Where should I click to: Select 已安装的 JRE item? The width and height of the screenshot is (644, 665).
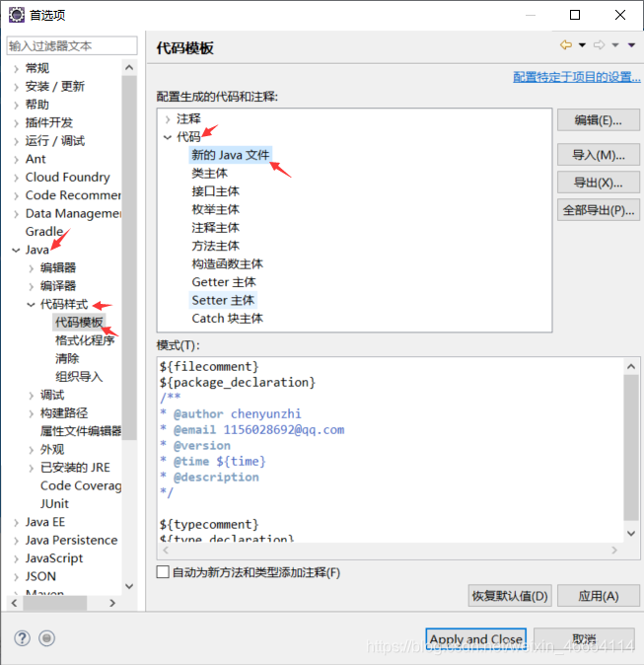[x=75, y=468]
